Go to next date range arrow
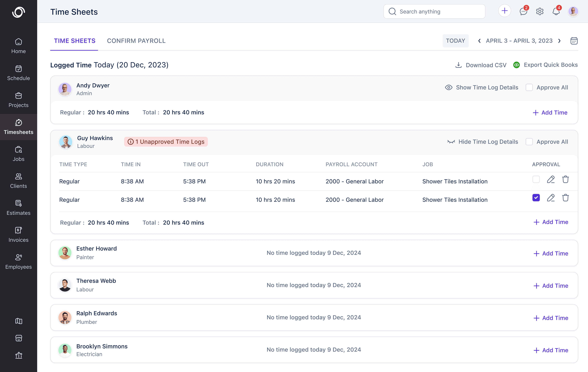588x372 pixels. (559, 41)
